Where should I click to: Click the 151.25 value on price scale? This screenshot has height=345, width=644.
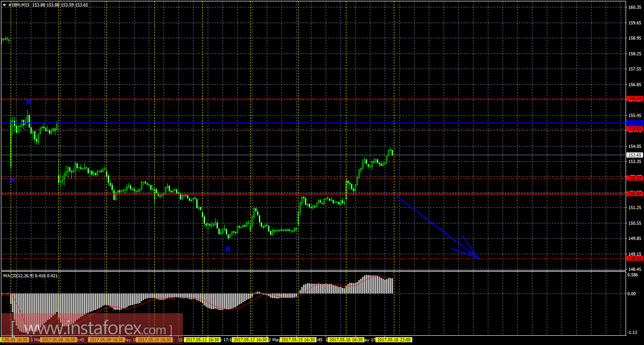click(x=635, y=208)
